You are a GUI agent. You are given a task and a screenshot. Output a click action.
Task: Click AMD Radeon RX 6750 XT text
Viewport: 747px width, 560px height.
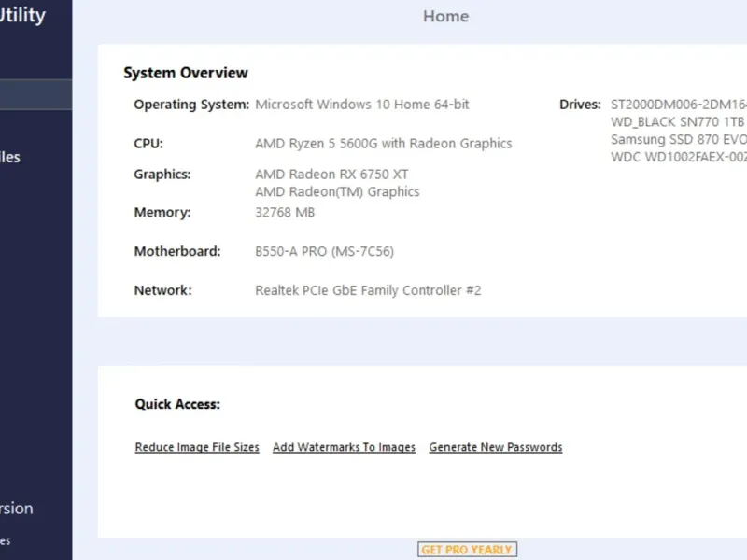[331, 175]
